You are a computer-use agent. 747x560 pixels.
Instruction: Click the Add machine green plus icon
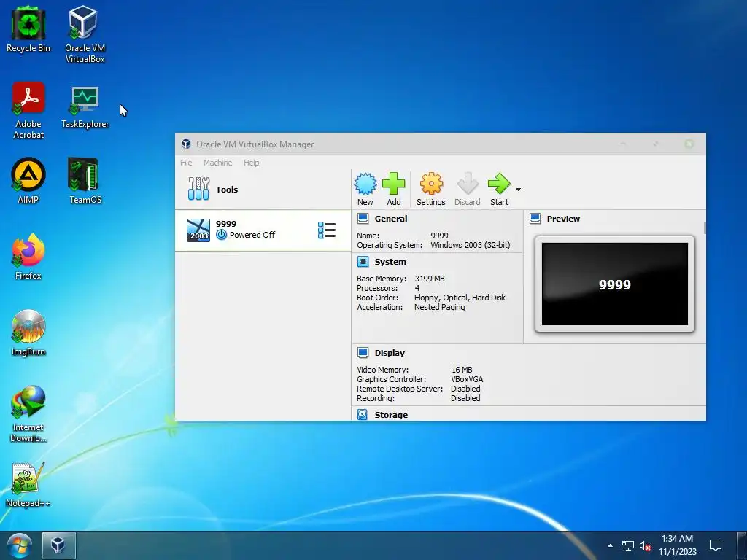pyautogui.click(x=393, y=184)
